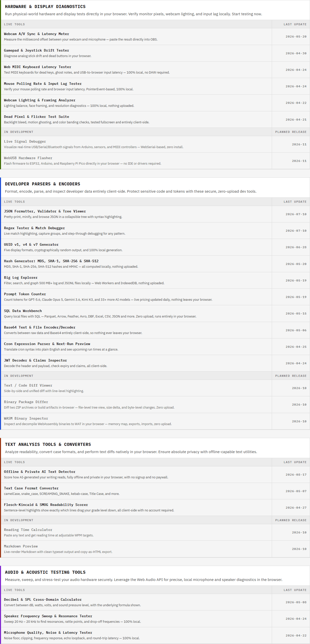Open Mouse Polling Rate & Input Lag Tester
This screenshot has height=644, width=310.
(43, 84)
